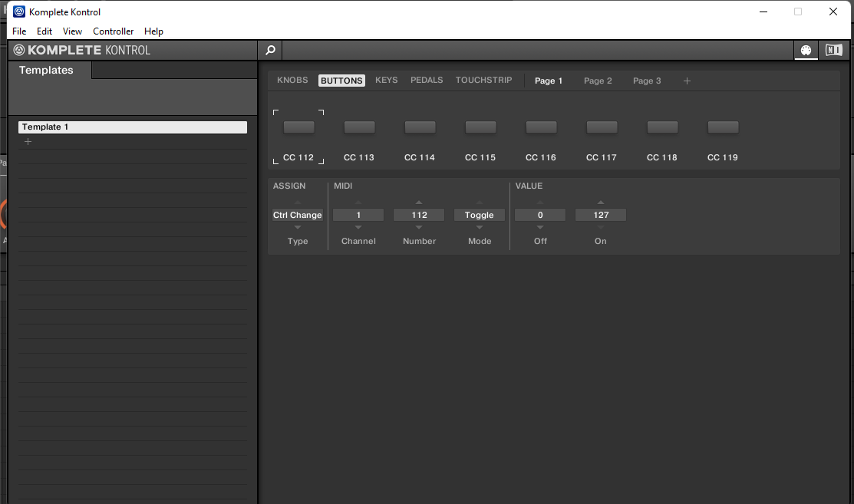The image size is (854, 504).
Task: Open the Controller menu
Action: click(113, 31)
